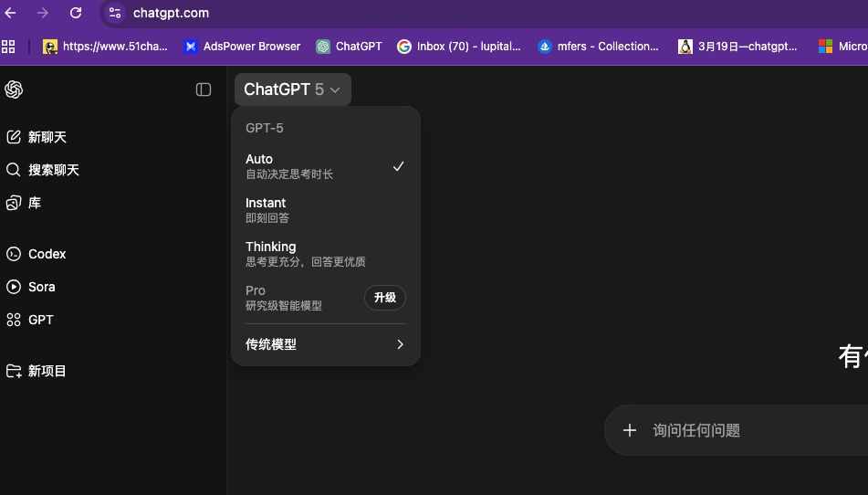Select the Auto model option
This screenshot has height=495, width=868.
click(x=326, y=166)
